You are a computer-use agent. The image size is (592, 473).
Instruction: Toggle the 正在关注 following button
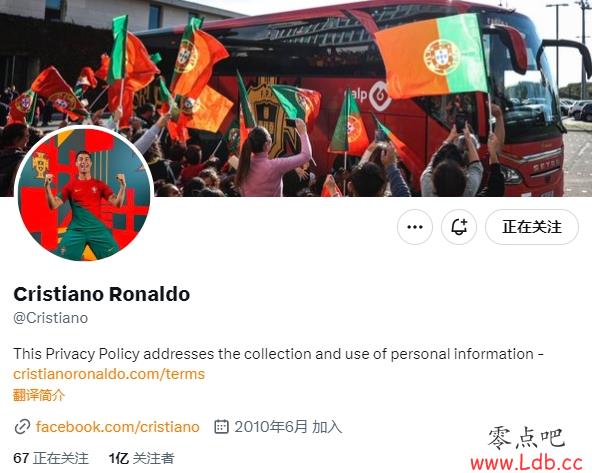(x=532, y=227)
